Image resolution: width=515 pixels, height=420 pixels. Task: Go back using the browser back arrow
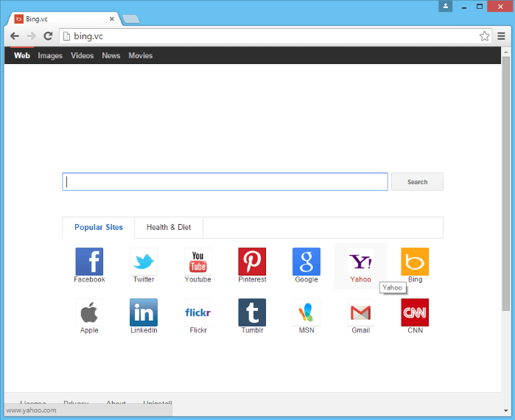click(x=15, y=36)
